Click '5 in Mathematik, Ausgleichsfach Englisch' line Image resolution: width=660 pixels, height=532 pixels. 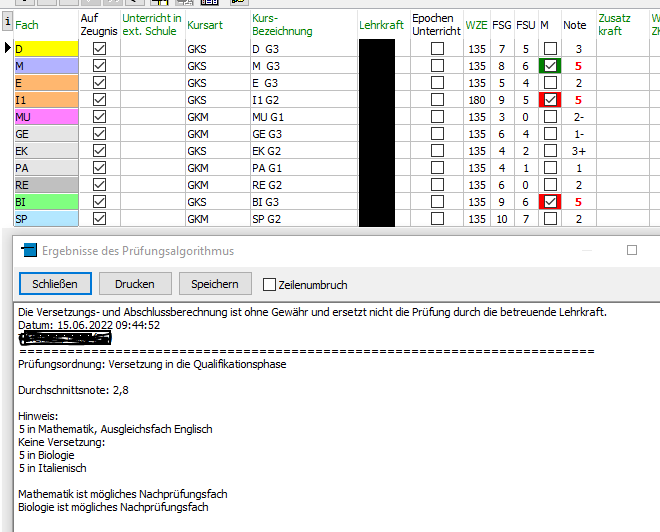click(115, 429)
